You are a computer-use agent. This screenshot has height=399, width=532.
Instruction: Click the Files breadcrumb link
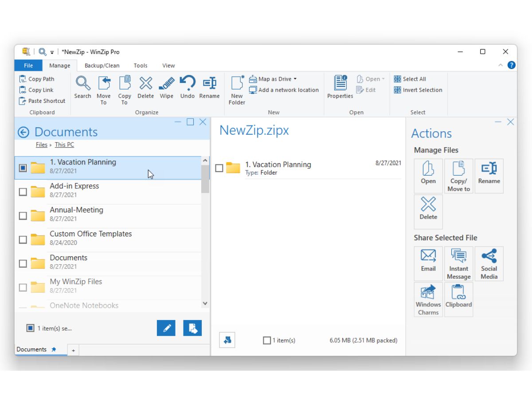pyautogui.click(x=42, y=145)
